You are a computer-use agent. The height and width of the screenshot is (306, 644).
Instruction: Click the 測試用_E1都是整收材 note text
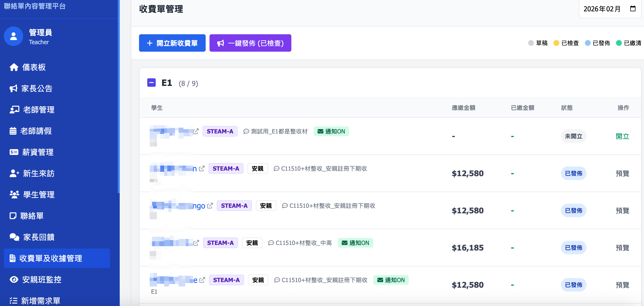pyautogui.click(x=279, y=131)
